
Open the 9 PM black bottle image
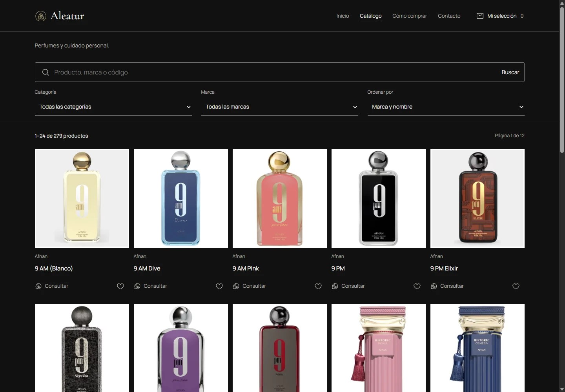[x=379, y=198]
